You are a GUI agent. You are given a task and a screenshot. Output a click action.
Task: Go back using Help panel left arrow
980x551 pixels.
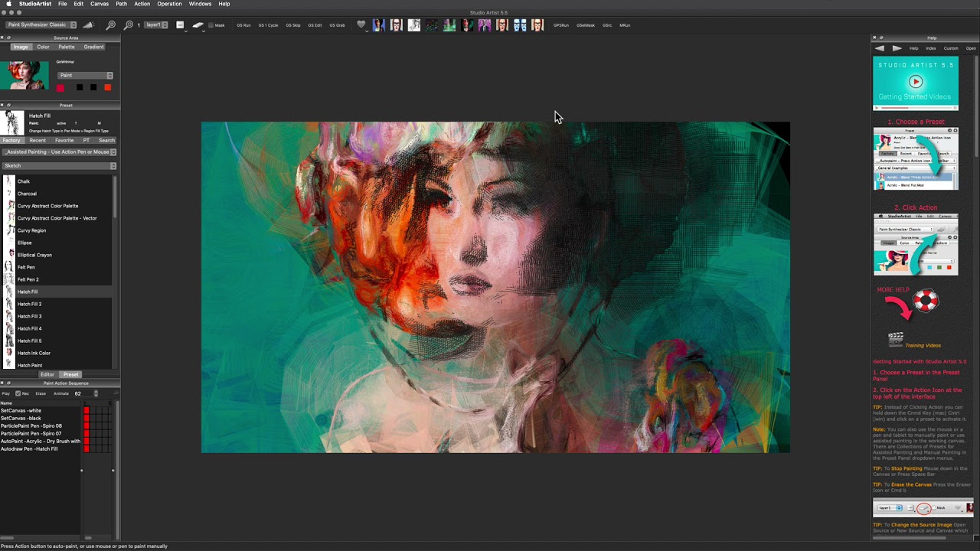pyautogui.click(x=880, y=48)
